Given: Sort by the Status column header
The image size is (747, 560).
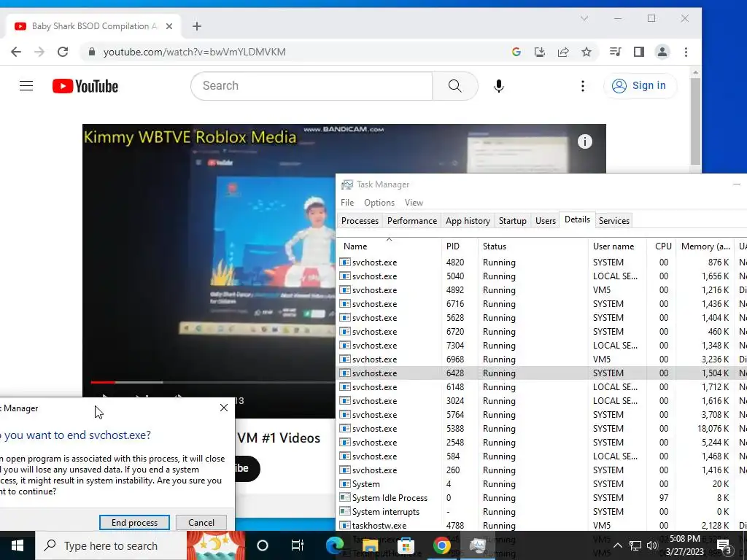Looking at the screenshot, I should (x=533, y=246).
